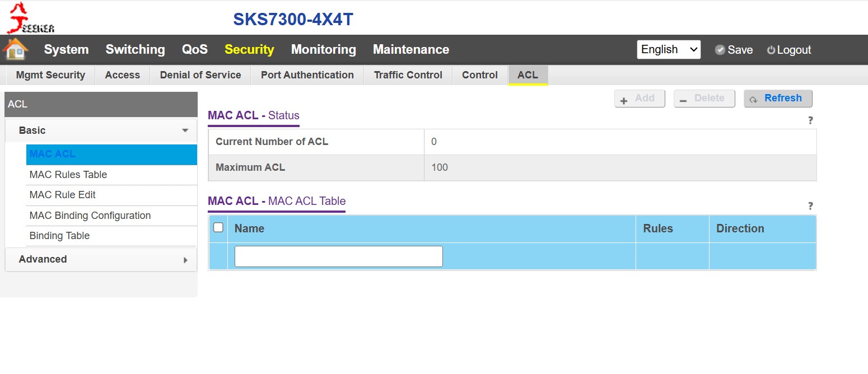Toggle the select-all checkbox in table header

pos(218,227)
